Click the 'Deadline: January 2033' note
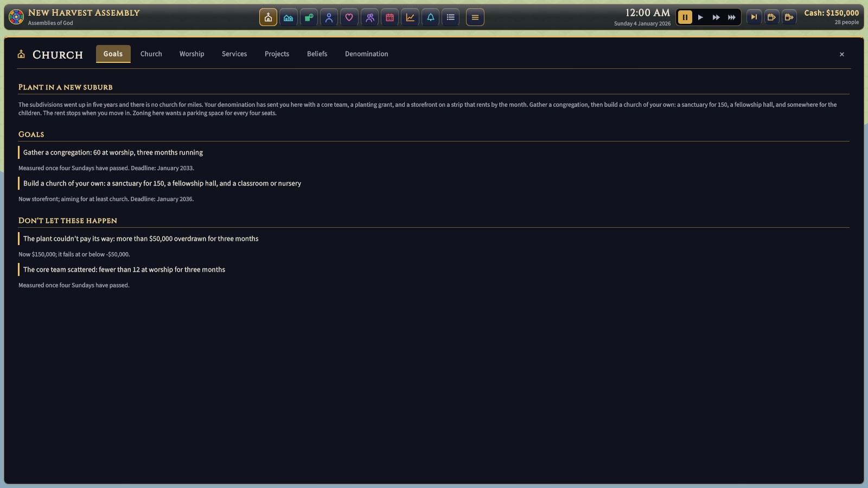 click(x=162, y=168)
